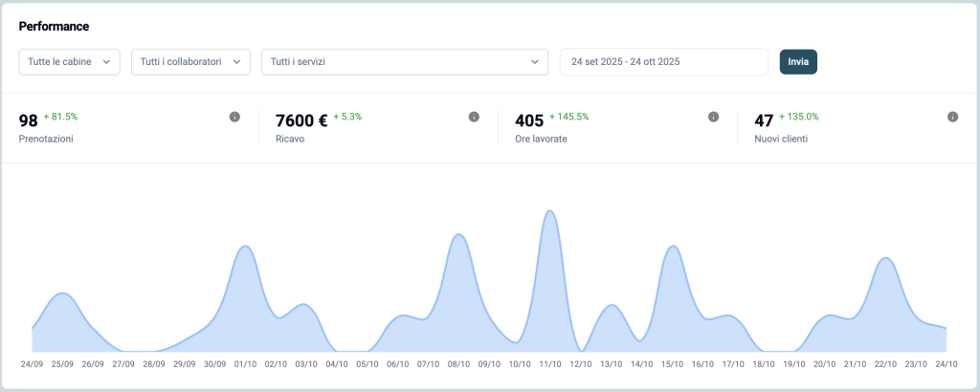Viewport: 980px width, 392px height.
Task: Click the 15/10 label on chart axis
Action: 672,364
